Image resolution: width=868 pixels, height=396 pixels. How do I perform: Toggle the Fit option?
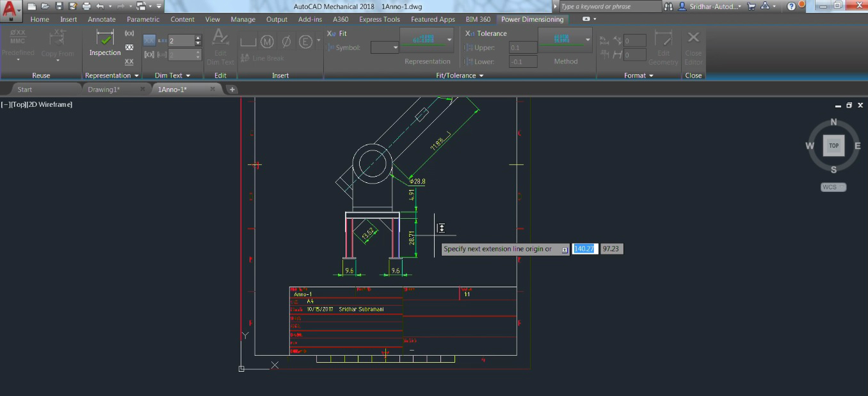(338, 33)
